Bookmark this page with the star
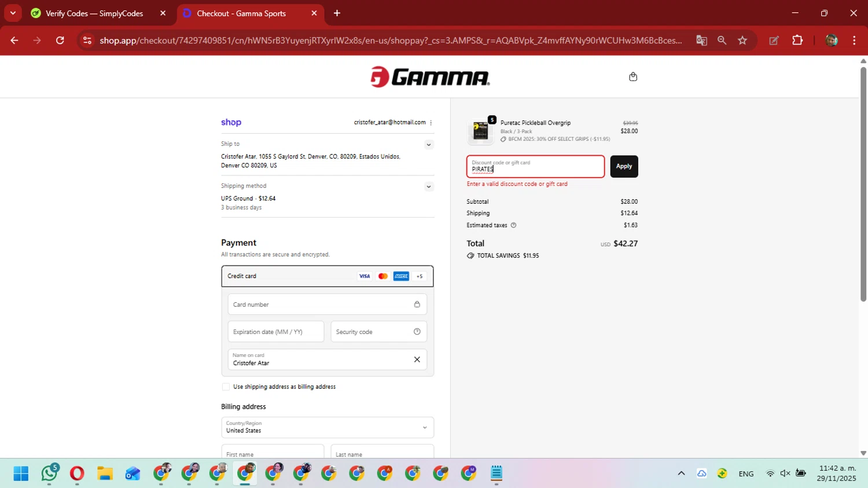The image size is (868, 488). click(x=742, y=41)
